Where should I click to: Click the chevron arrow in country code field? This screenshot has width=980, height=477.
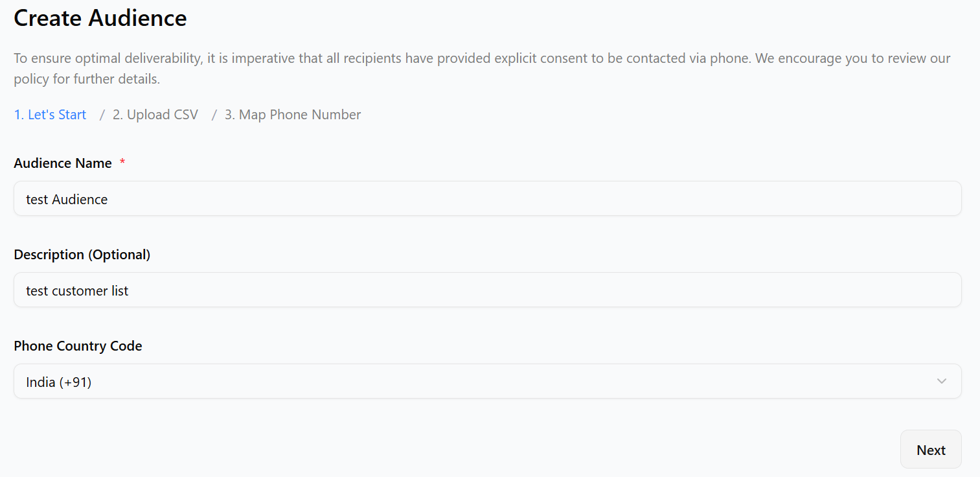942,381
